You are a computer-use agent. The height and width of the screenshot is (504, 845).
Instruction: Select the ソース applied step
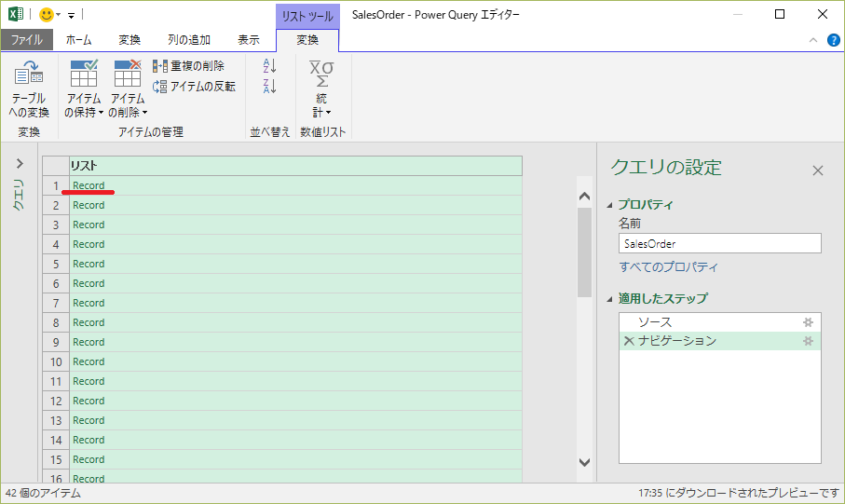pos(720,322)
